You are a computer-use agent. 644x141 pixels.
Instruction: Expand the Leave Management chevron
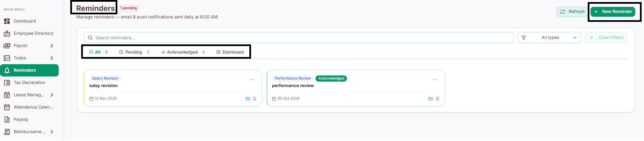52,95
